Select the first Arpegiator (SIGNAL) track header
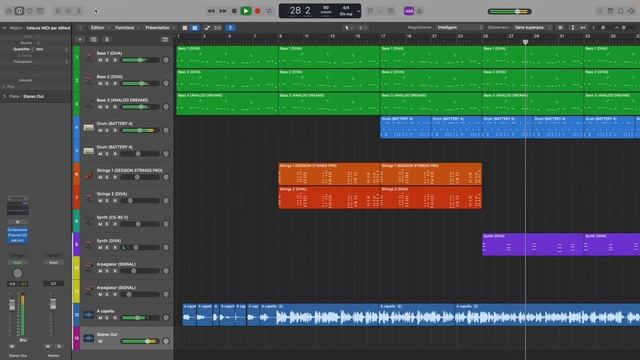640x360 pixels. click(127, 268)
